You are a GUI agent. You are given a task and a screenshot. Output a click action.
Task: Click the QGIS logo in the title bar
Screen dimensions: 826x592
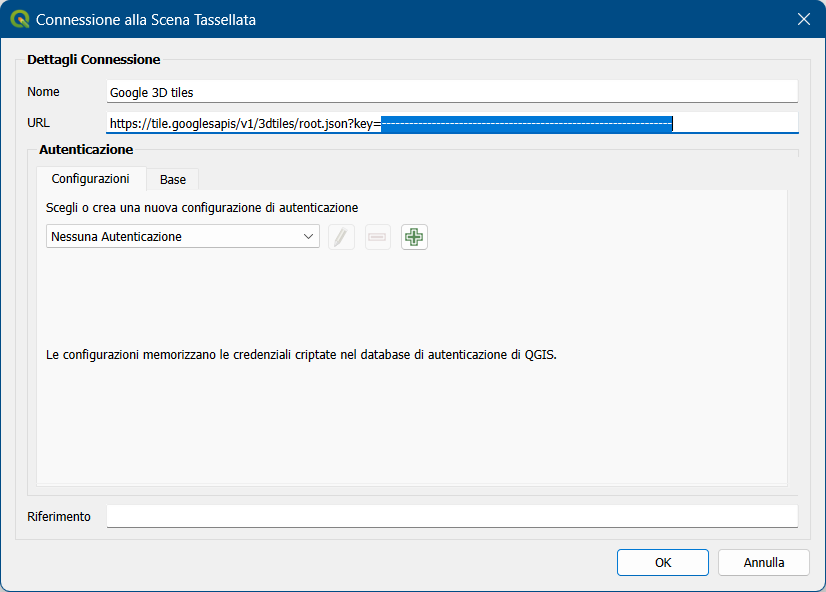click(x=19, y=19)
